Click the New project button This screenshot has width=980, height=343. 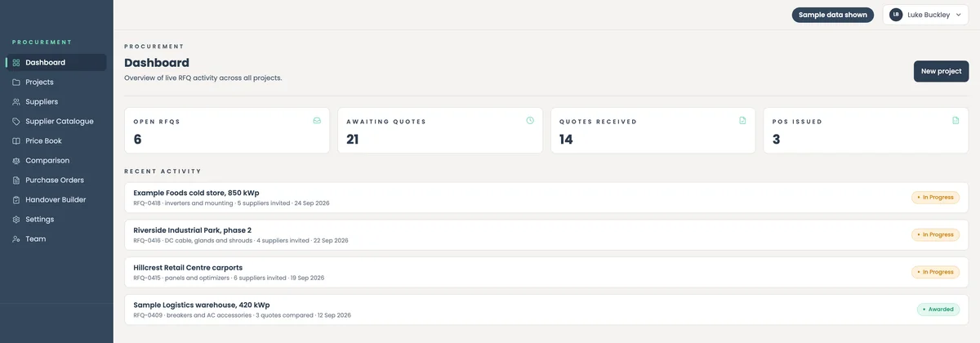[x=941, y=72]
